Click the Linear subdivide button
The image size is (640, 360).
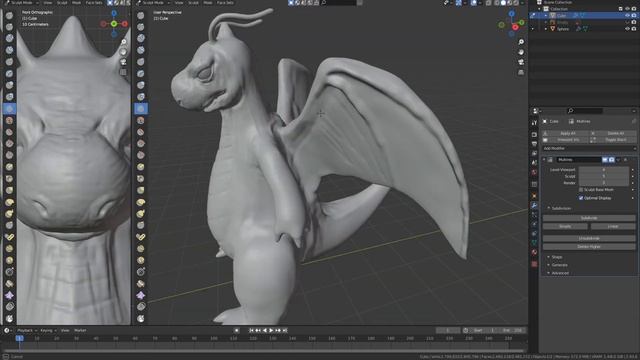tap(613, 227)
